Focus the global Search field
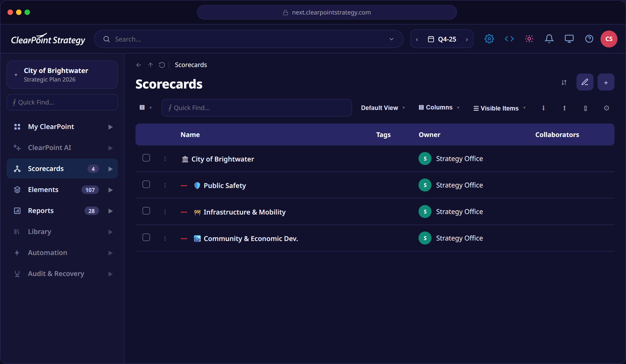Screen dimensions: 626x364 click(x=248, y=39)
